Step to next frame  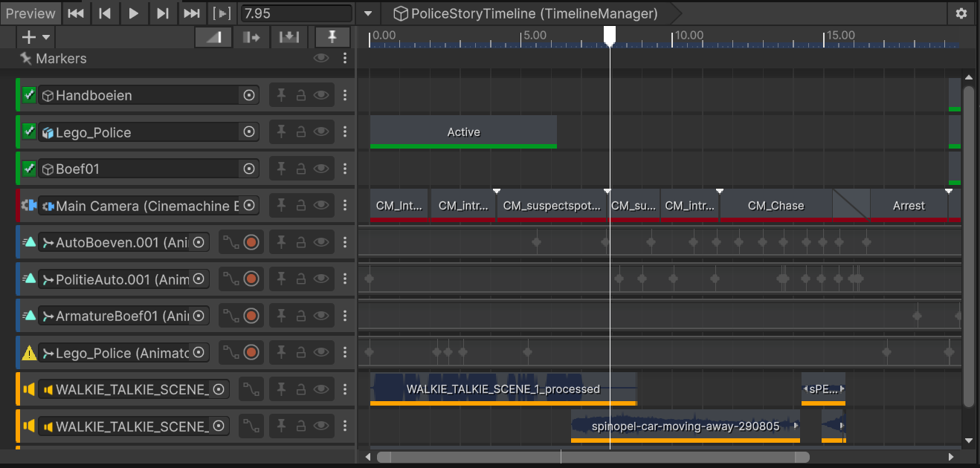[162, 13]
